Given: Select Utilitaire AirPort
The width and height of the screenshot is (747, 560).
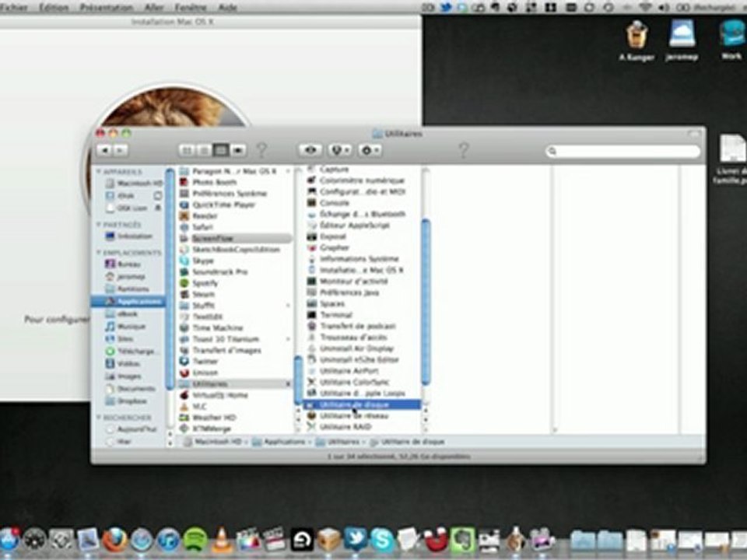Looking at the screenshot, I should pyautogui.click(x=349, y=371).
